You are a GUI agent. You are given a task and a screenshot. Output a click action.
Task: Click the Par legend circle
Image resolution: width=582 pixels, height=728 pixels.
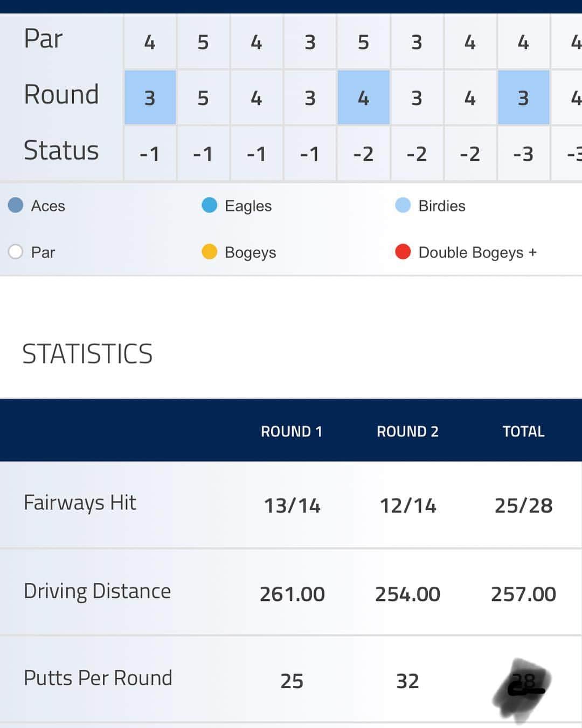tap(16, 252)
